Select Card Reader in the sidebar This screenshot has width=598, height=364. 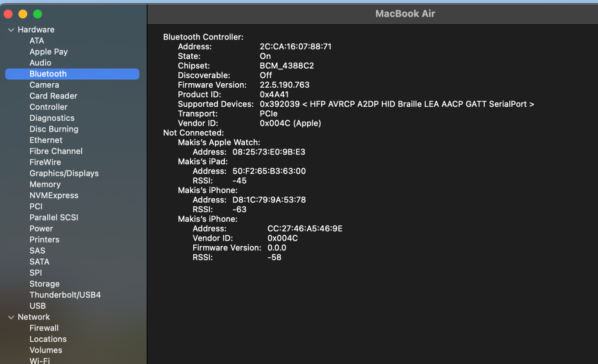coord(53,96)
